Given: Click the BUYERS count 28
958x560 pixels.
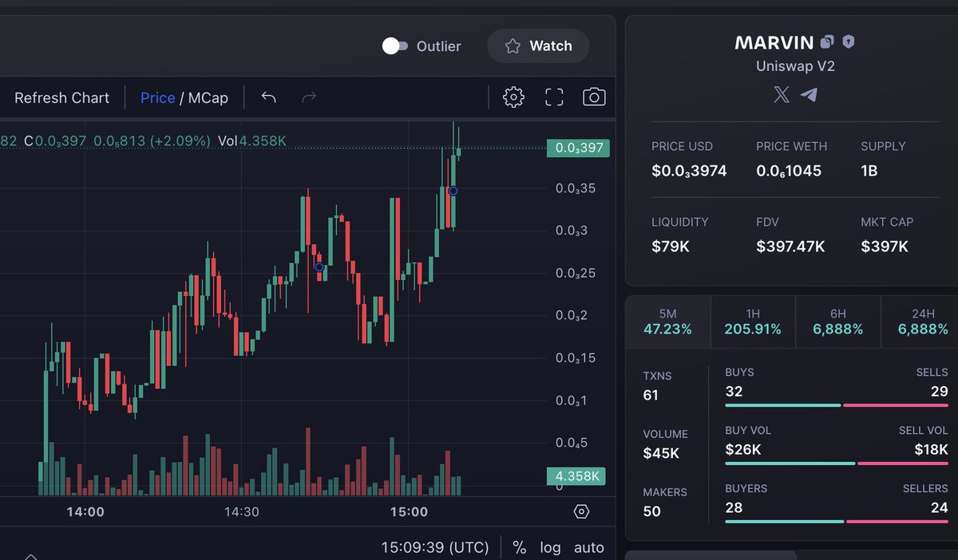Looking at the screenshot, I should point(734,507).
